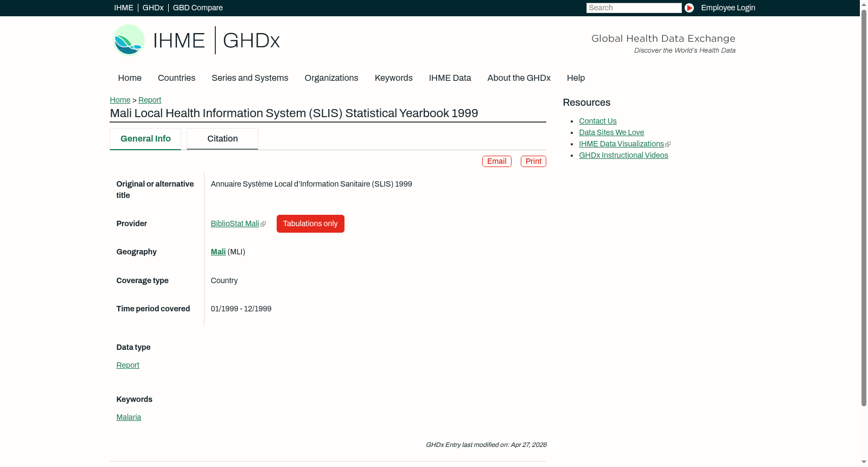Screen dimensions: 868x467
Task: Follow the Home breadcrumb link
Action: pos(120,100)
